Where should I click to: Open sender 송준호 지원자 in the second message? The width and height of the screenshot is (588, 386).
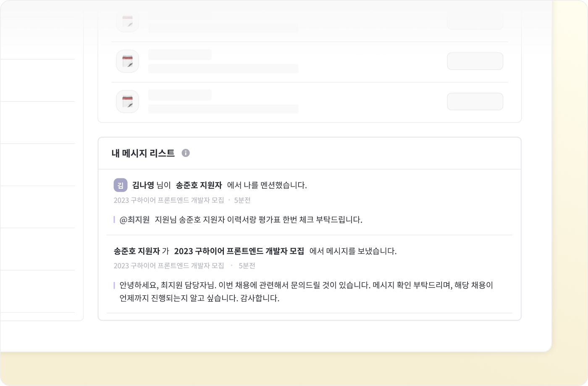click(137, 251)
